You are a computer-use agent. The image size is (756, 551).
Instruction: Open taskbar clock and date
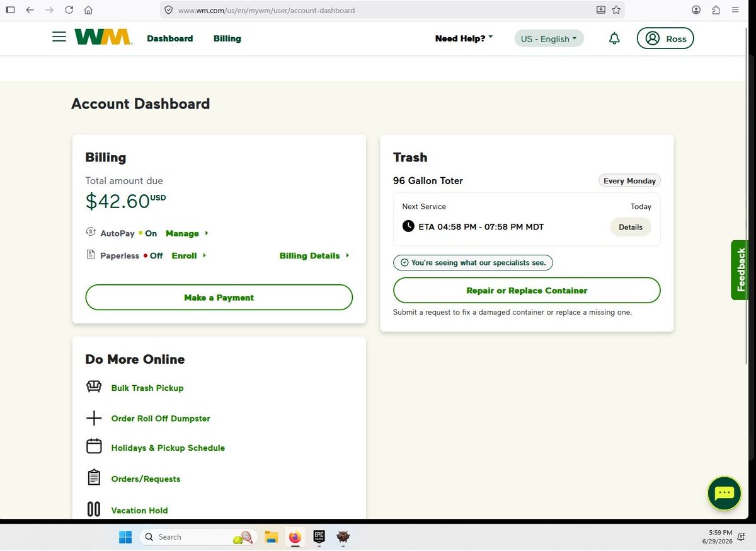point(718,536)
